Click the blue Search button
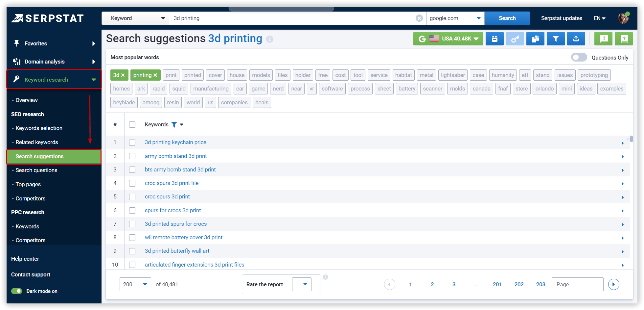Screen dimensions: 644x310 click(507, 18)
